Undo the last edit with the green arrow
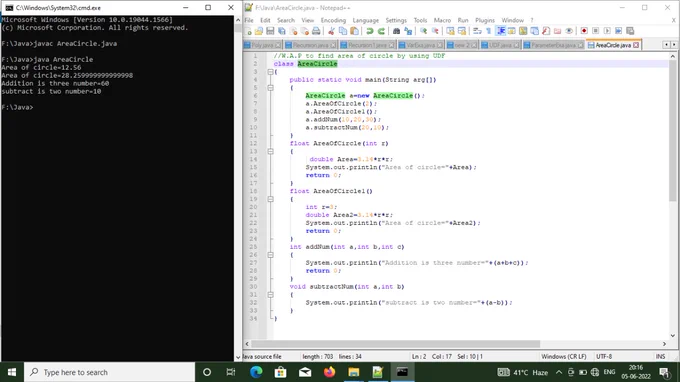Screen dimensions: 680x382 pos(370,31)
